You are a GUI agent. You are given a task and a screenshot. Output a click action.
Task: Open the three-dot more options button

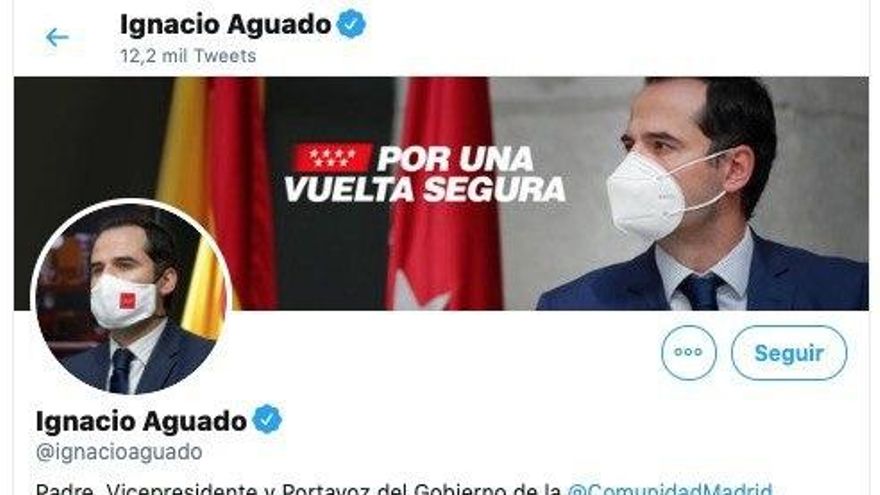click(689, 352)
